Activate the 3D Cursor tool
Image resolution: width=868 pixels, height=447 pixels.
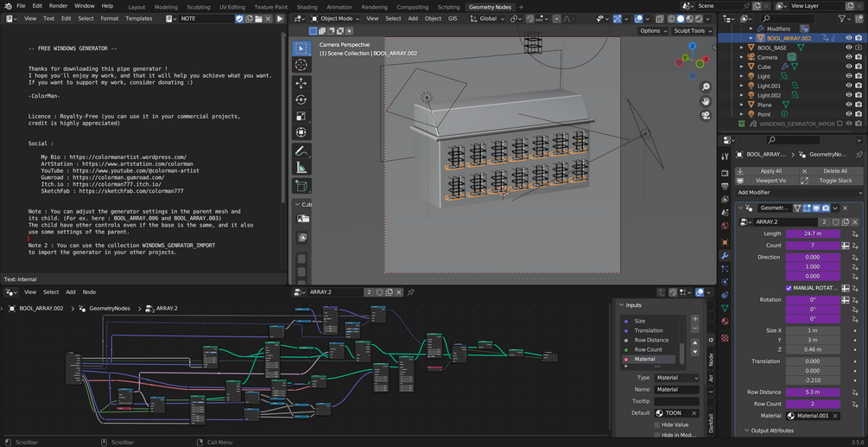[301, 65]
